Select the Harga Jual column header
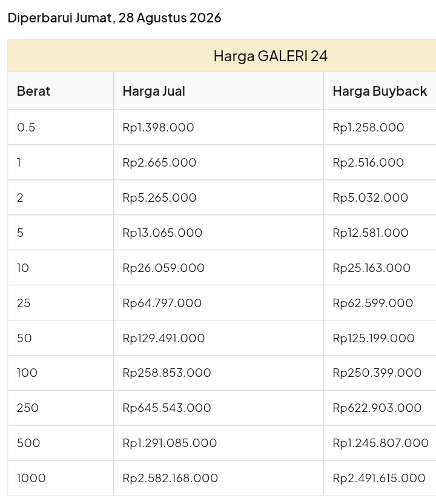436x504 pixels. pyautogui.click(x=154, y=91)
